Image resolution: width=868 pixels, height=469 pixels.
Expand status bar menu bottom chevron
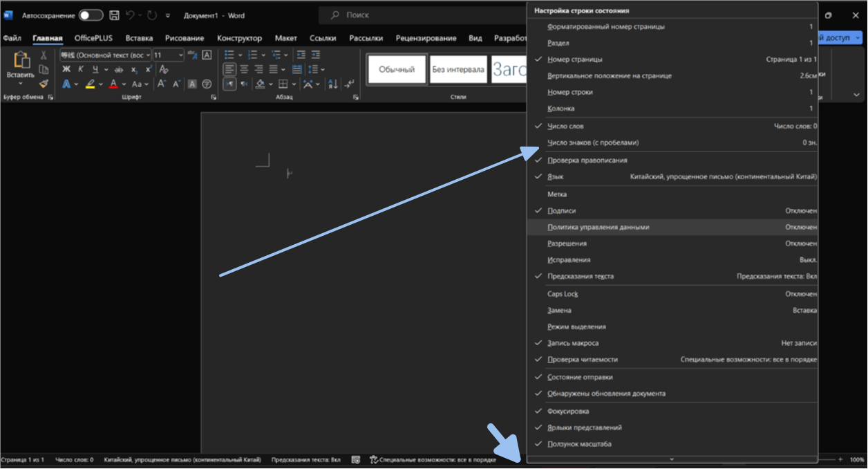click(672, 459)
